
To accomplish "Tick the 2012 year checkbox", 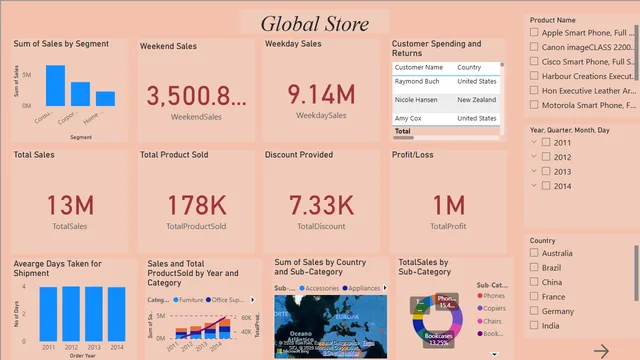I will click(x=546, y=157).
